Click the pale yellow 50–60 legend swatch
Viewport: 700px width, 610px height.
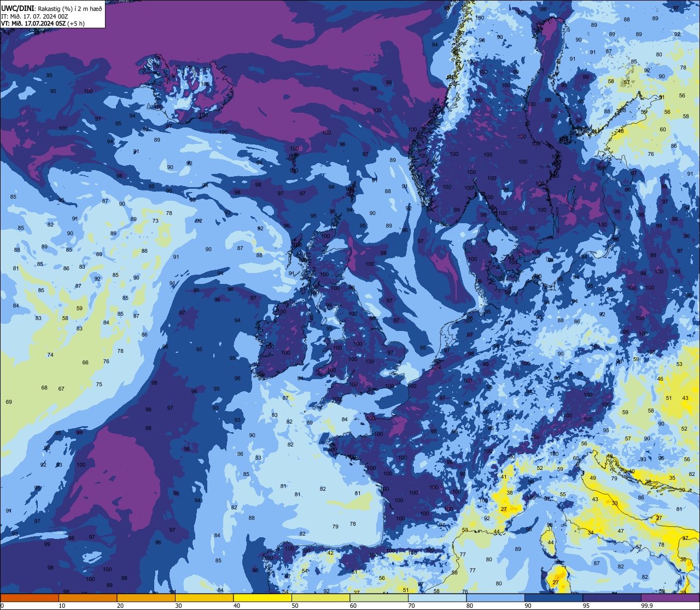click(x=320, y=597)
